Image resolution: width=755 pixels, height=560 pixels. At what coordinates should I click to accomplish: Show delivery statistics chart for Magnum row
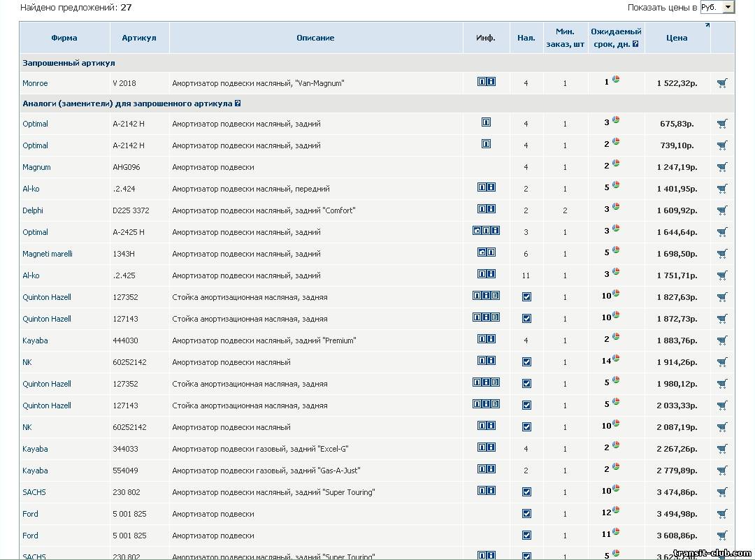point(616,163)
